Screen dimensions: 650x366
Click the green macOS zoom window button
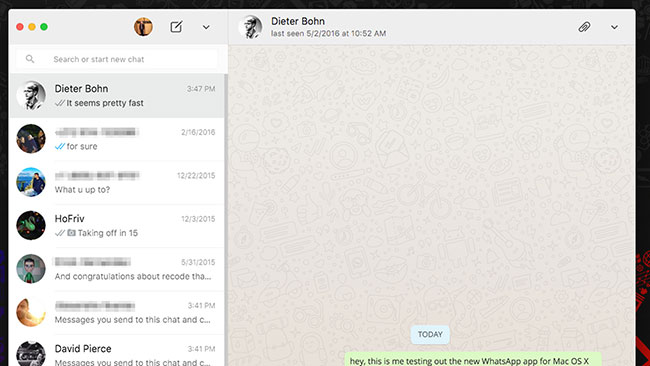coord(44,27)
